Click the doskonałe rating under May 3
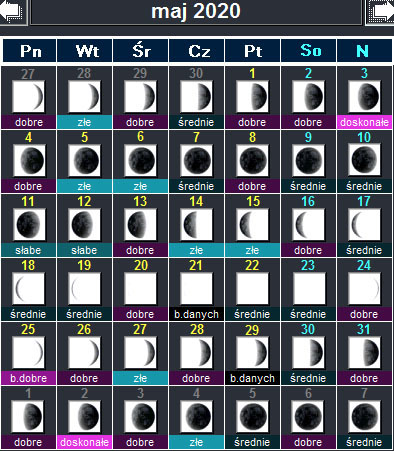394x451 pixels. click(364, 122)
